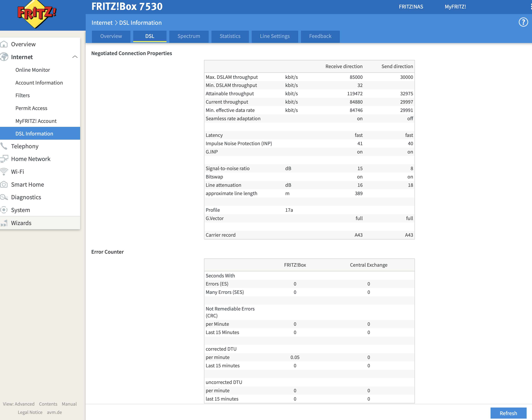Screen dimensions: 532x420
Task: Collapse the Internet menu chevron
Action: tap(75, 57)
